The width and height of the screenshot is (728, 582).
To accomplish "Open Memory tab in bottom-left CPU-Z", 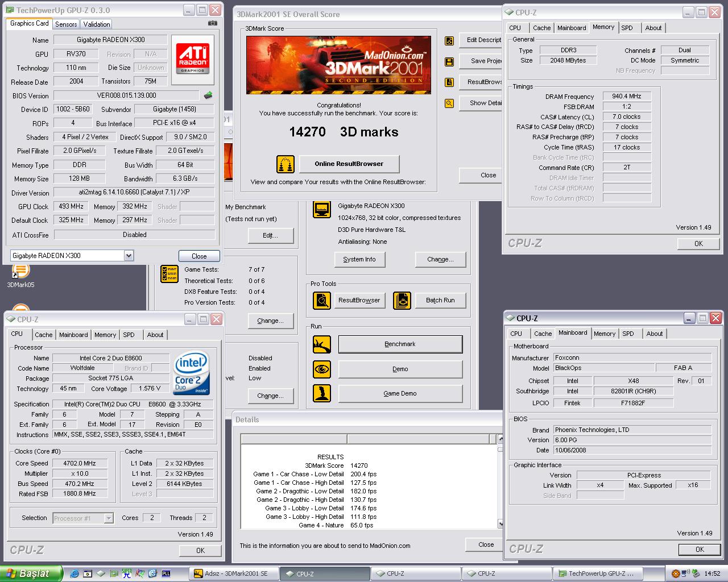I will pyautogui.click(x=105, y=335).
